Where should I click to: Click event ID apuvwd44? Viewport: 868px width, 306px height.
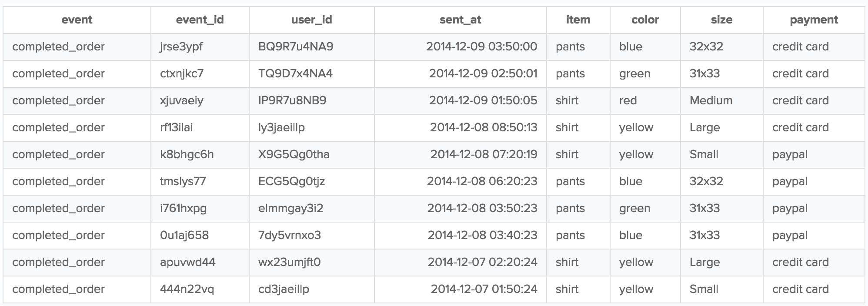(x=187, y=263)
